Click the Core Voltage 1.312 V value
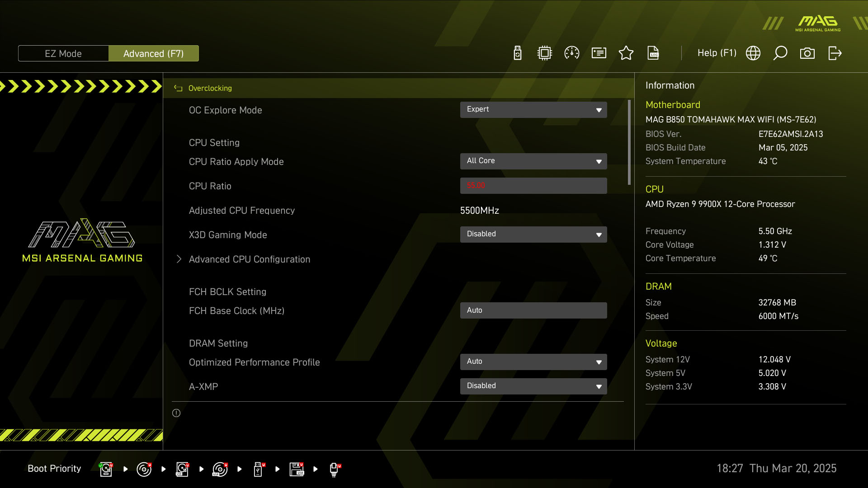Screen dimensions: 868x488 772,245
